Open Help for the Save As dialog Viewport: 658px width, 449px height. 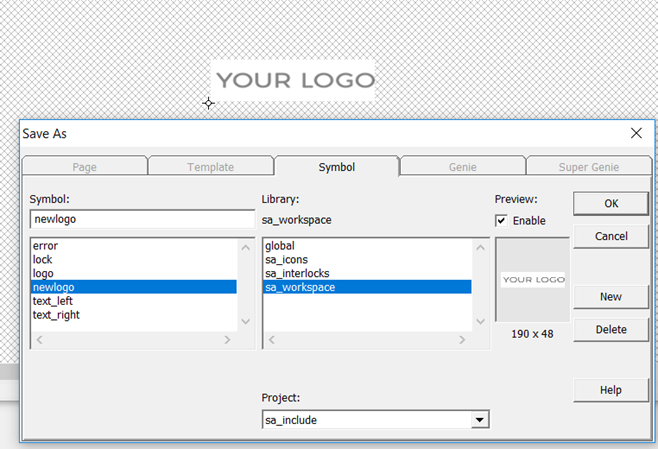pos(610,390)
